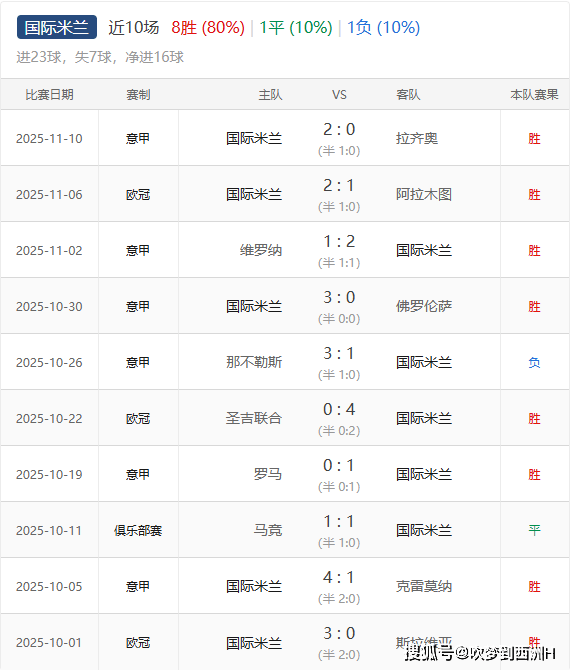
Task: Select the date 2025-10-30
Action: click(x=49, y=307)
